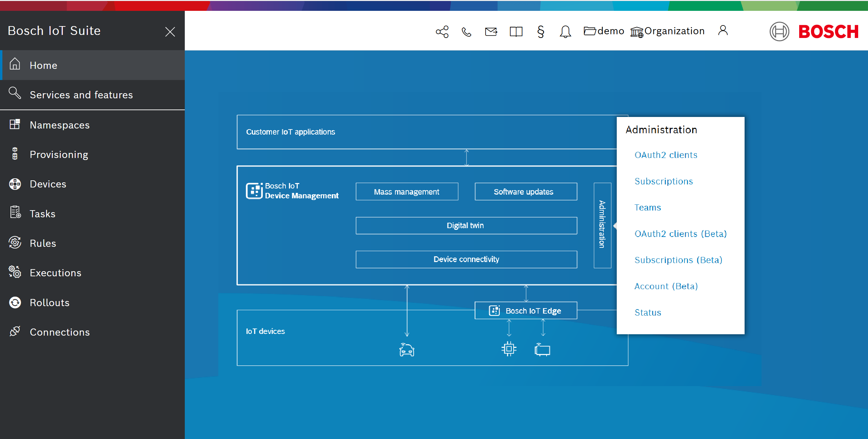
Task: Click the Mass management box
Action: (407, 192)
